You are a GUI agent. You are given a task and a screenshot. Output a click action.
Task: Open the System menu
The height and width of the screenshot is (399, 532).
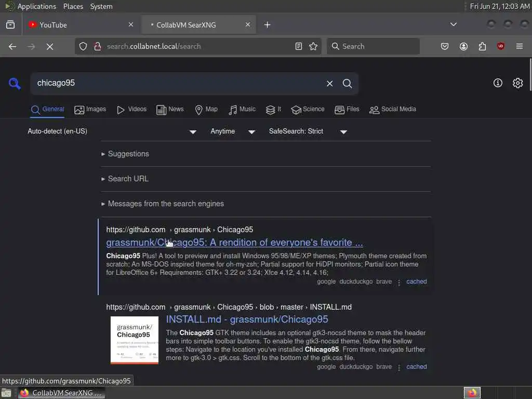[101, 6]
